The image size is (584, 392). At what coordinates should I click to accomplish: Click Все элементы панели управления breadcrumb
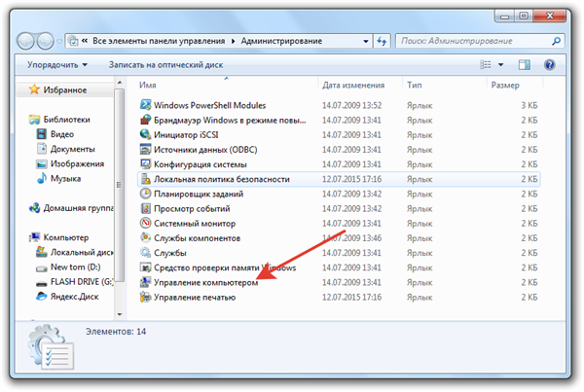pyautogui.click(x=159, y=41)
